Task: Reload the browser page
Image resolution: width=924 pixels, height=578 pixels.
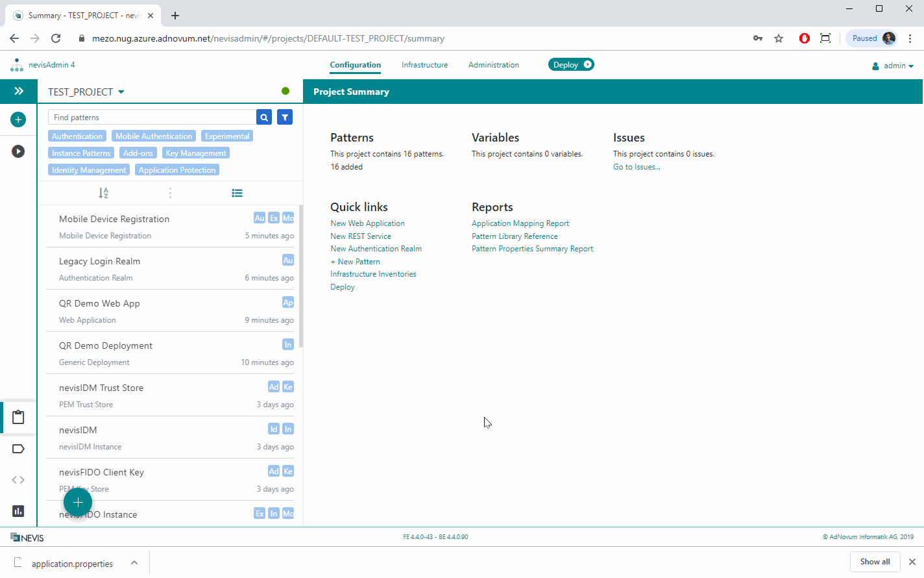Action: pos(56,38)
